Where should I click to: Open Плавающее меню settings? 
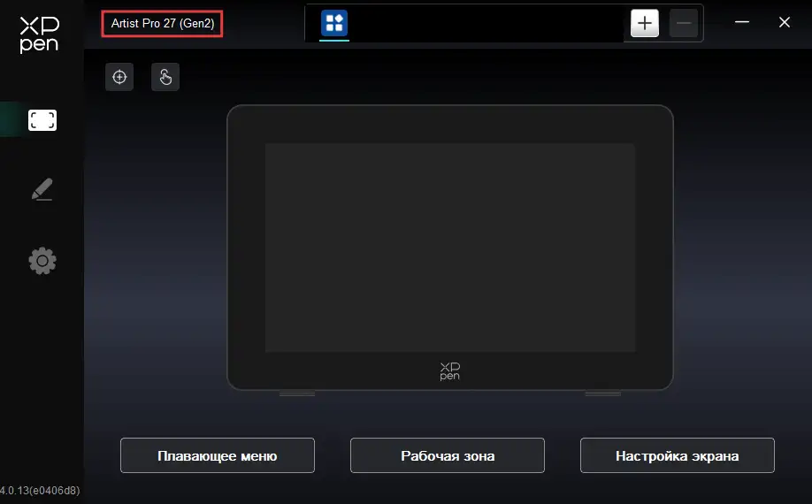218,455
